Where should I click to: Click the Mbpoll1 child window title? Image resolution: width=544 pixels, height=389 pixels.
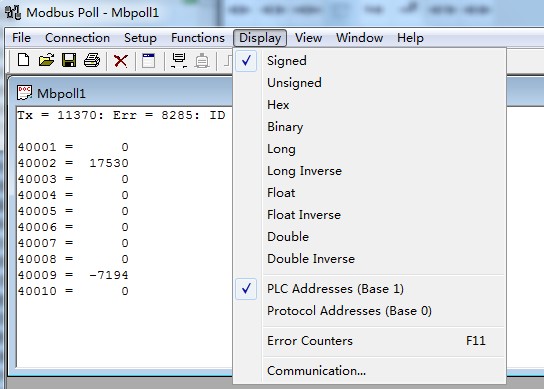point(61,93)
